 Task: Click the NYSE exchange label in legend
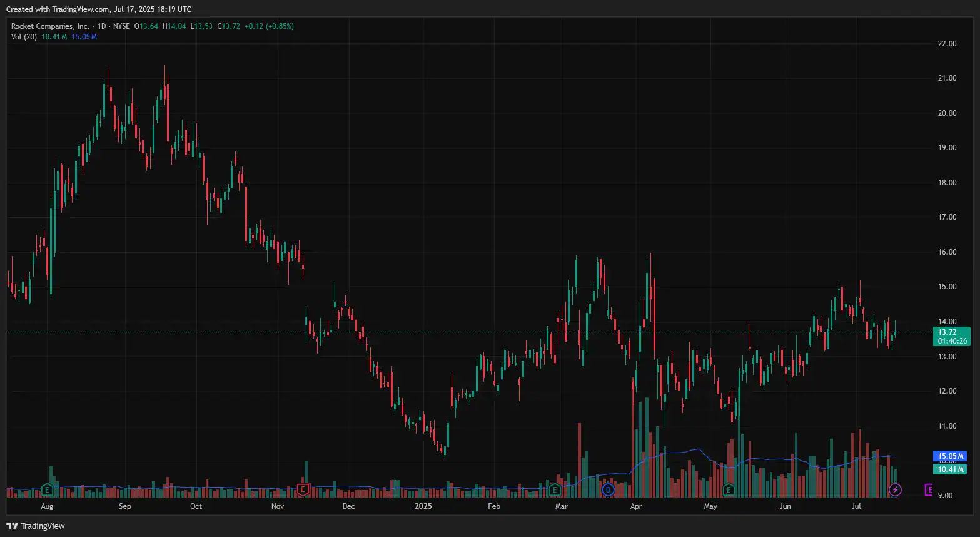pos(121,26)
